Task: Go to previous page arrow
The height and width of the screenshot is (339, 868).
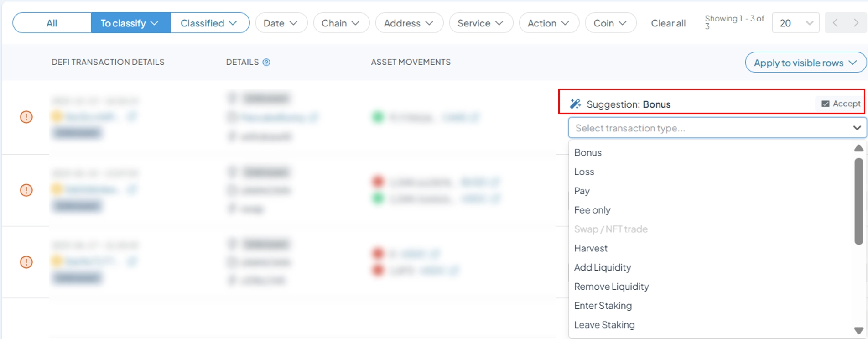Action: (835, 23)
